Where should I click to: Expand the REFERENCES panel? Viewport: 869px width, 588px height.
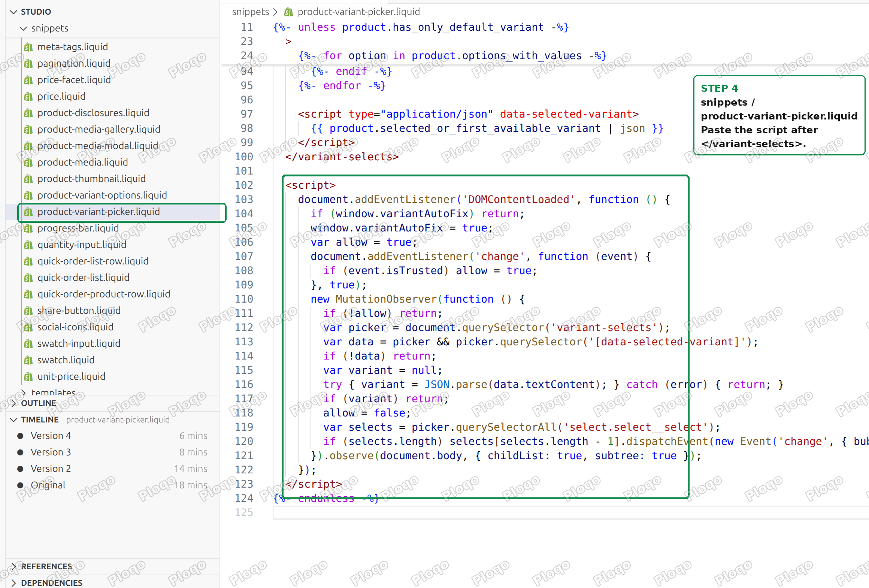[13, 567]
